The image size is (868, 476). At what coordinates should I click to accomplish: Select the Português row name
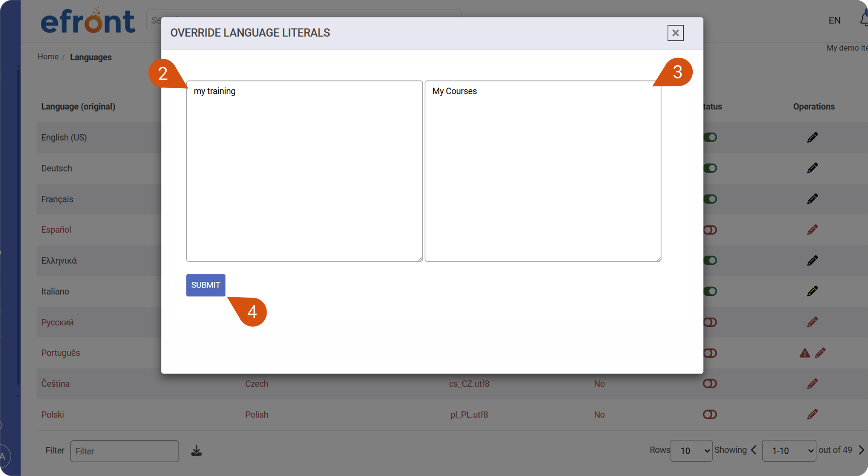[61, 353]
